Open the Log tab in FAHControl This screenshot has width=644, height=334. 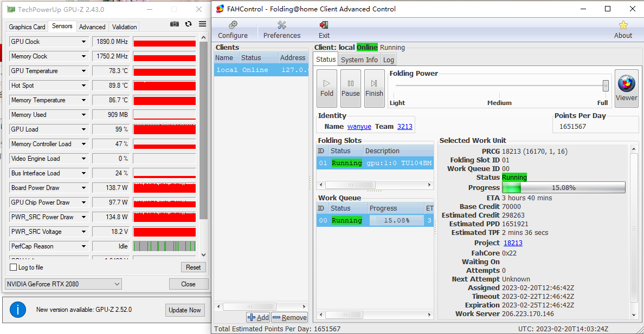[389, 60]
